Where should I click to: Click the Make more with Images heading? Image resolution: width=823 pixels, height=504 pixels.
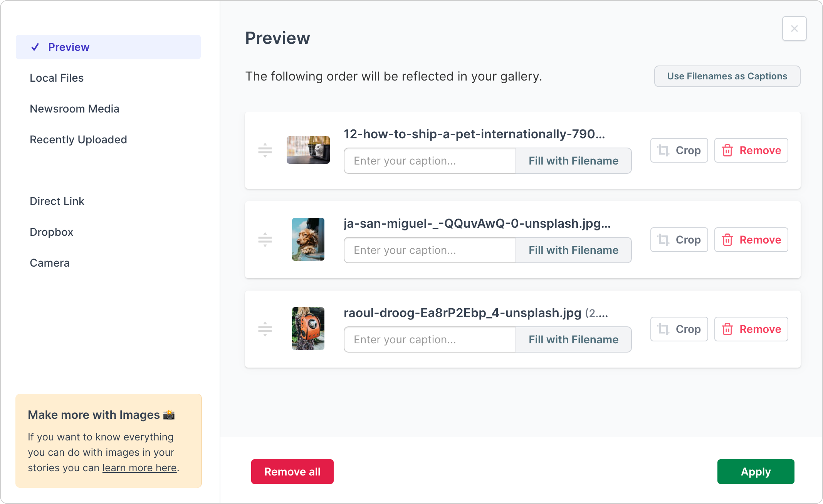coord(101,415)
